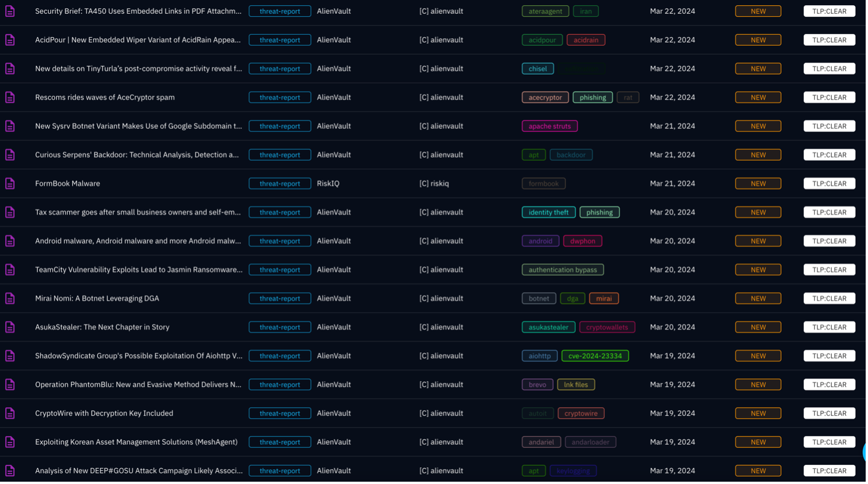Click the document icon for CryptoWire report
Screen dimensions: 868x484
click(x=10, y=413)
